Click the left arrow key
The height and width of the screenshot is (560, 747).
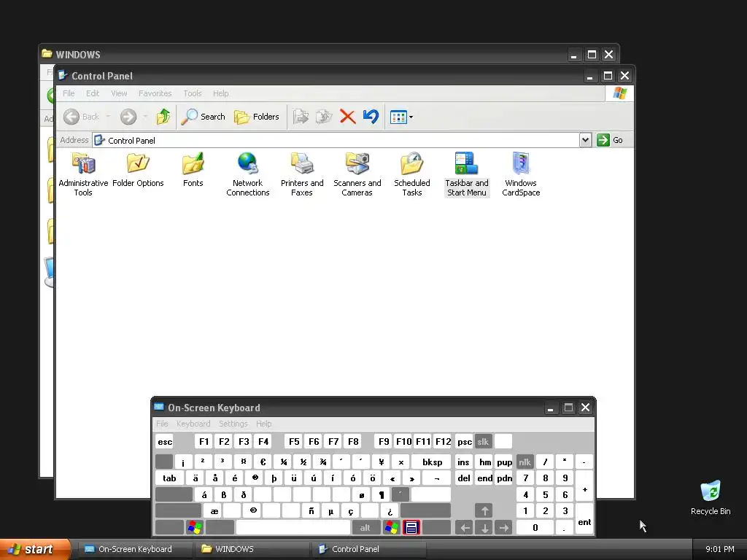click(464, 527)
